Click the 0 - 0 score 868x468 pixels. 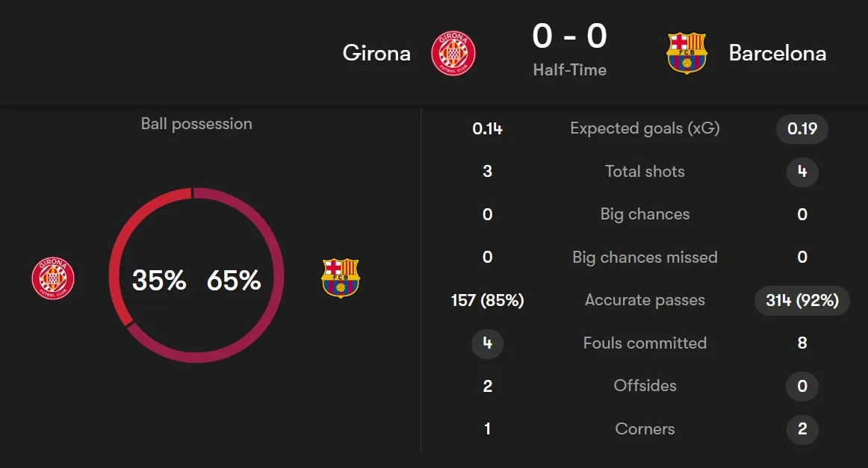569,37
